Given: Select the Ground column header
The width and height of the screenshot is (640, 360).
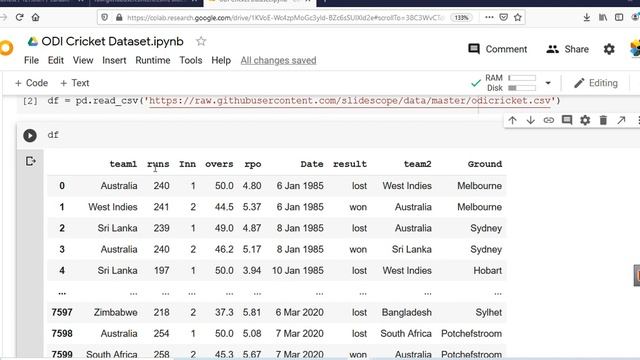Looking at the screenshot, I should click(485, 164).
